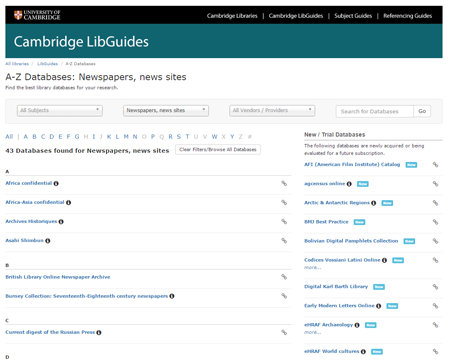The image size is (450, 360).
Task: Open share link icon for Asahi Shimbun
Action: 284,240
